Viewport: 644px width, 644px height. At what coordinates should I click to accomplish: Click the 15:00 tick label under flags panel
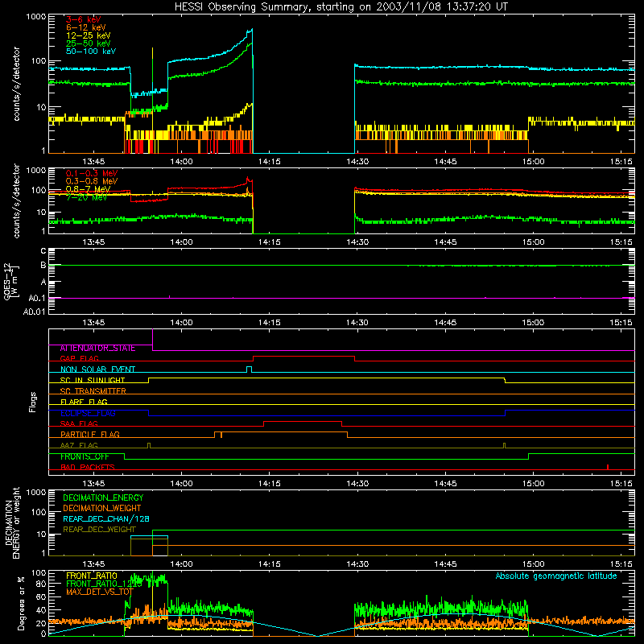533,484
